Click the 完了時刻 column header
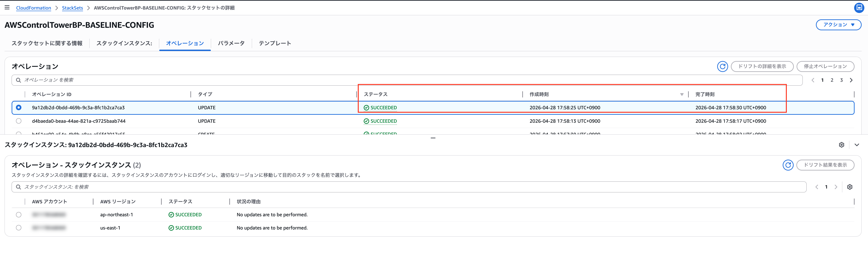Viewport: 868px width, 255px height. [705, 94]
